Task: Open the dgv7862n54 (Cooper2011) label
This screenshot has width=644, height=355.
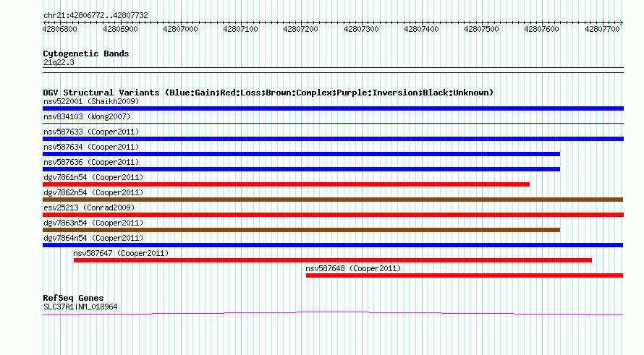Action: [93, 192]
